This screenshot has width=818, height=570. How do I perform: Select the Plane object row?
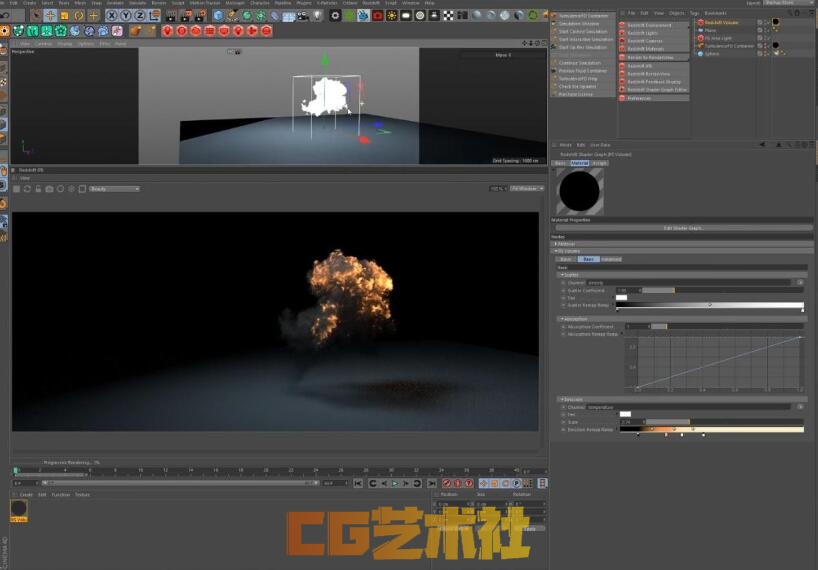711,30
